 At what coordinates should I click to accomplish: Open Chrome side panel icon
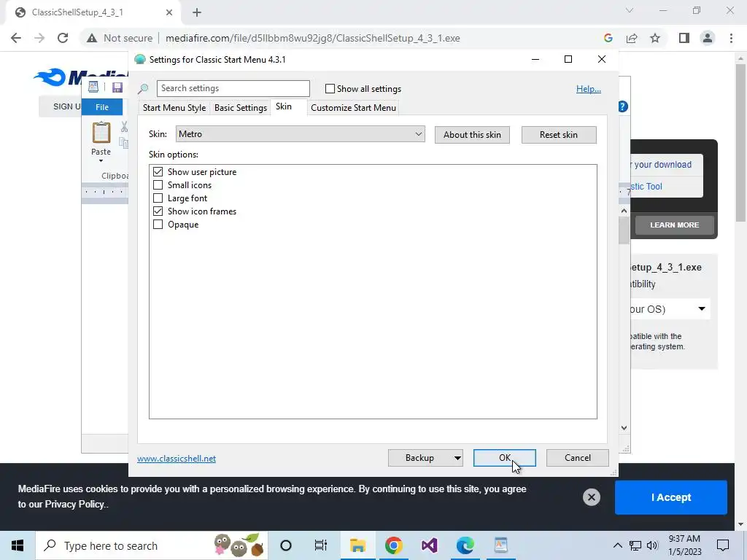pyautogui.click(x=684, y=38)
